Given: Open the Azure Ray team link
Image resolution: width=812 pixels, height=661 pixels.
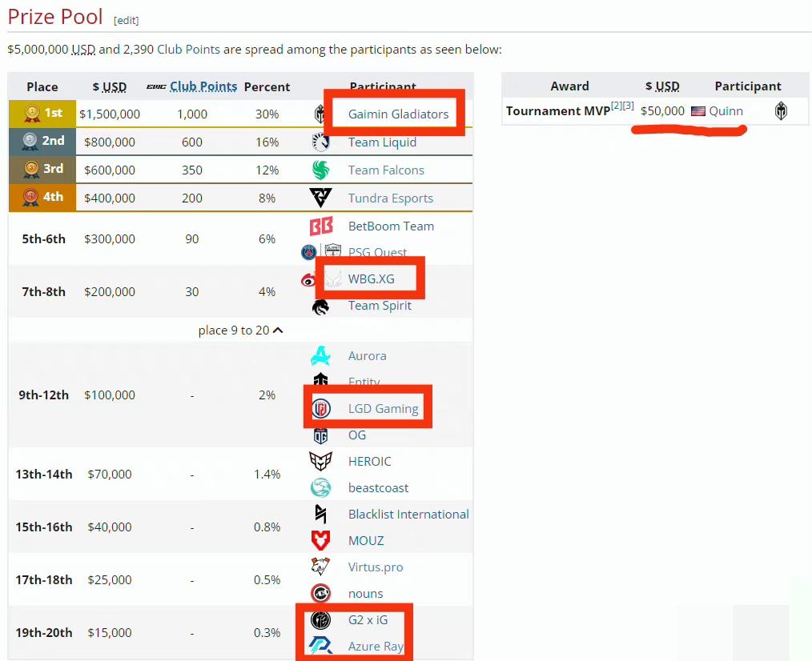Looking at the screenshot, I should click(376, 647).
